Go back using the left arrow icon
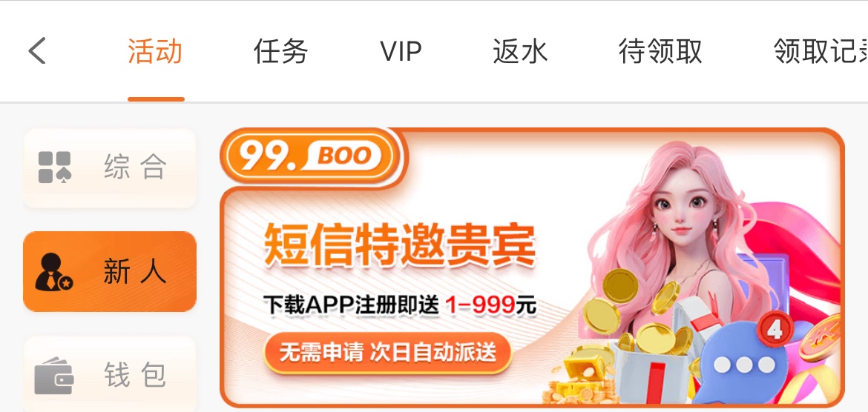The image size is (868, 412). [37, 51]
